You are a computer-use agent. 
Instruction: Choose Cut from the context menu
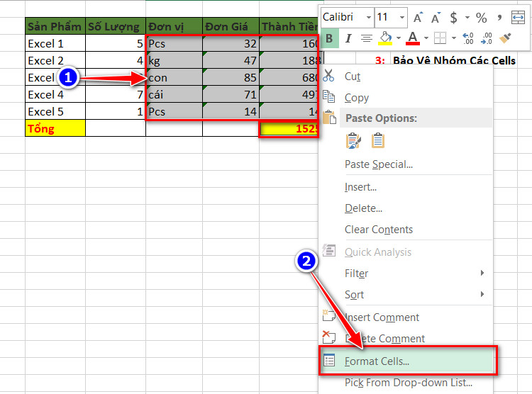pos(352,77)
